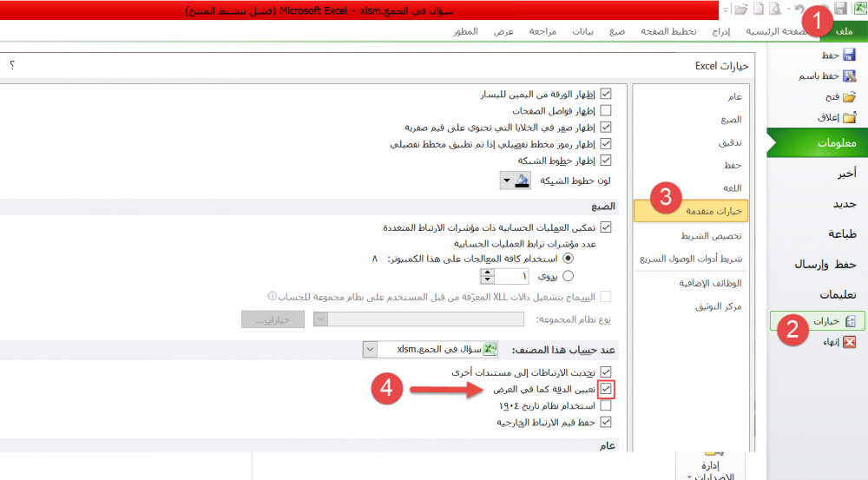The image size is (868, 480).
Task: Select use all processors radio button
Action: coord(568,259)
